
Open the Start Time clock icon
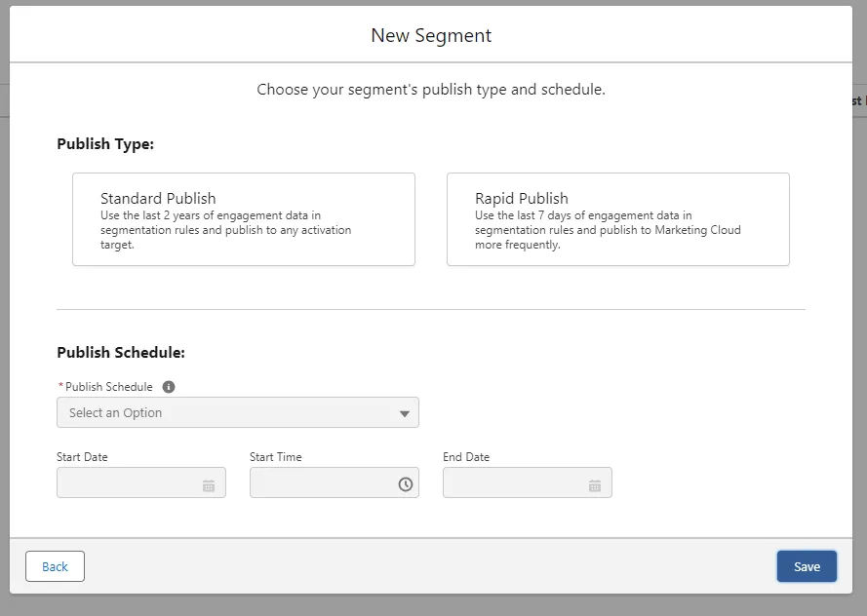click(405, 484)
